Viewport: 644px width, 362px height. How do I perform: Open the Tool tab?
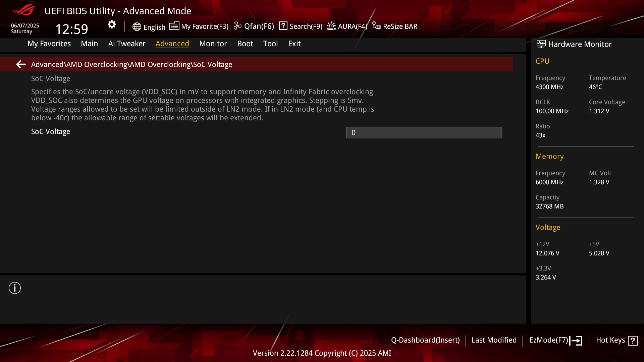click(x=270, y=44)
